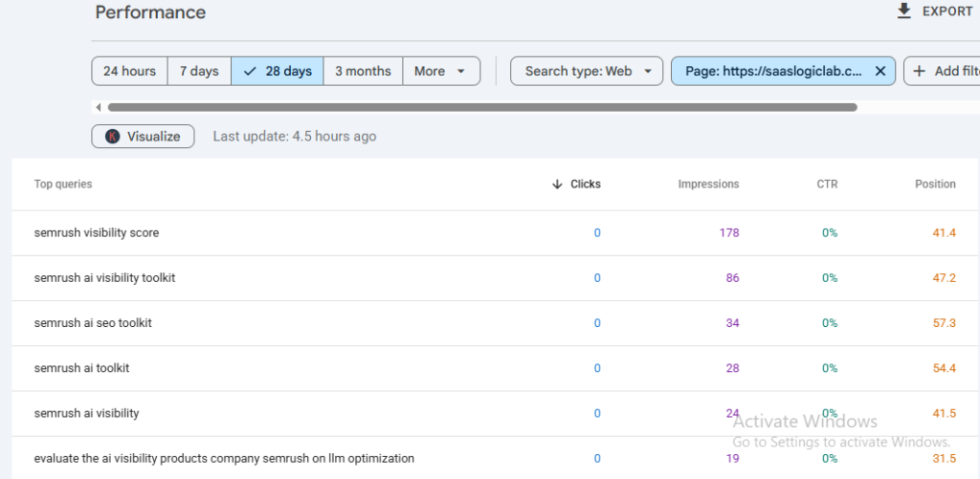980x479 pixels.
Task: Open the query 'semrush ai toolkit'
Action: (x=81, y=368)
